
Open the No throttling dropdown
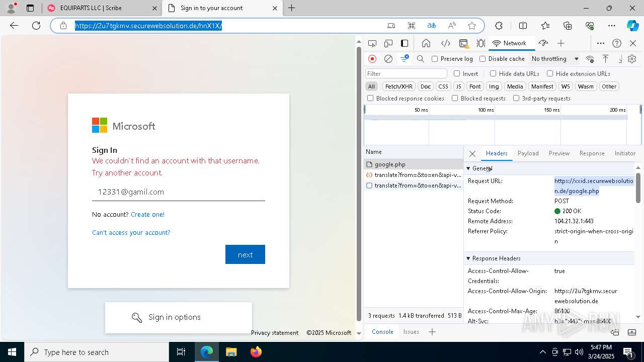(x=555, y=59)
